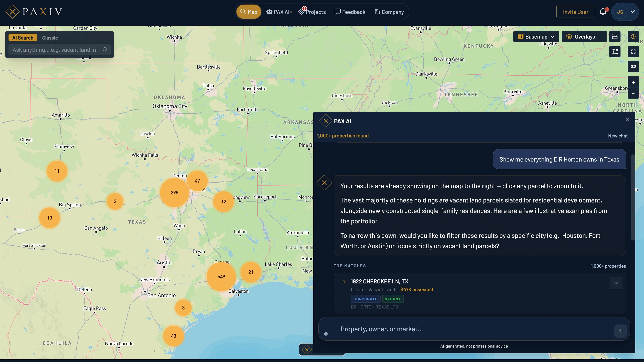Open the Overlays dropdown
644x362 pixels.
point(584,37)
